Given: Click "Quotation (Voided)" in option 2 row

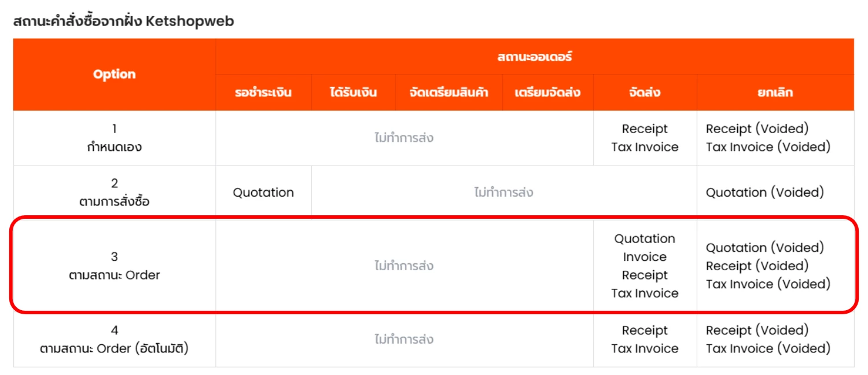Looking at the screenshot, I should [764, 193].
